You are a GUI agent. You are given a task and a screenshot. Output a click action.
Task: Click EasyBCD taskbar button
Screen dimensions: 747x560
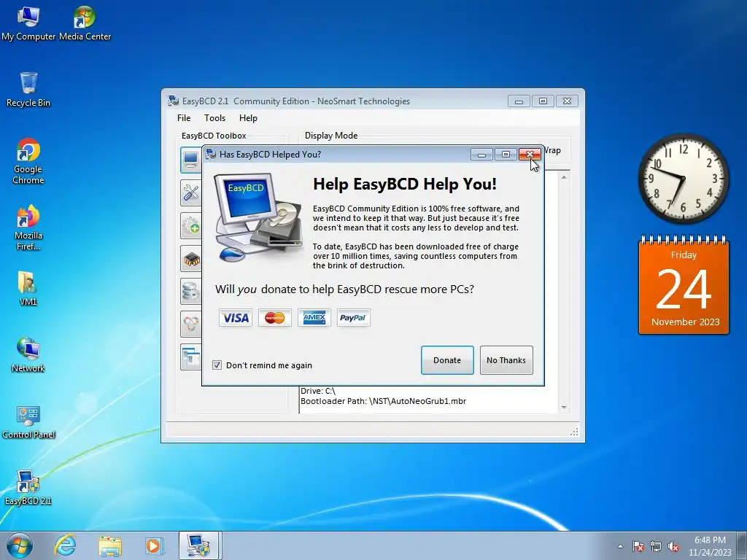(x=198, y=545)
